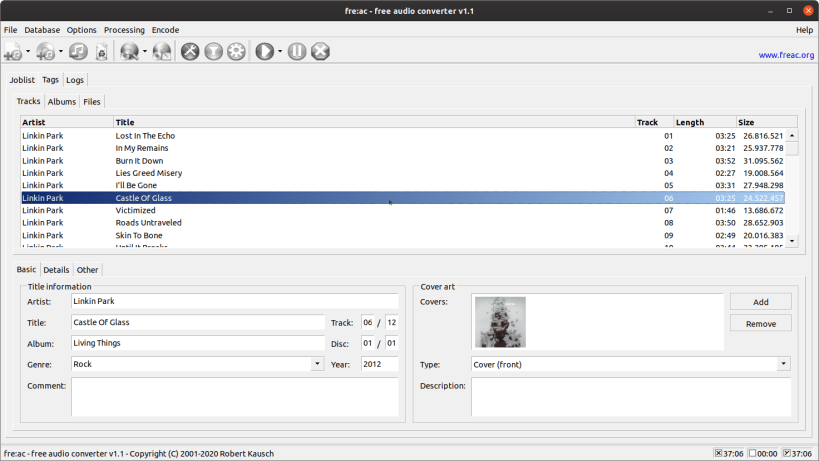Switch to the Joblist tab

pos(22,80)
